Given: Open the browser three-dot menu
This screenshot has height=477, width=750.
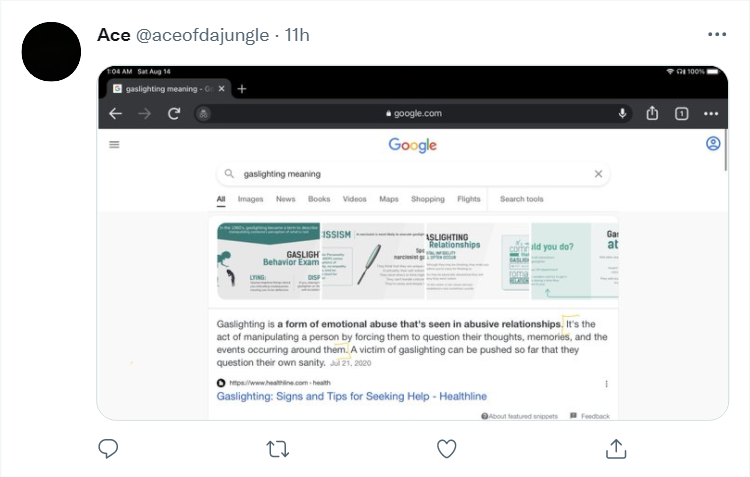Looking at the screenshot, I should pos(711,114).
